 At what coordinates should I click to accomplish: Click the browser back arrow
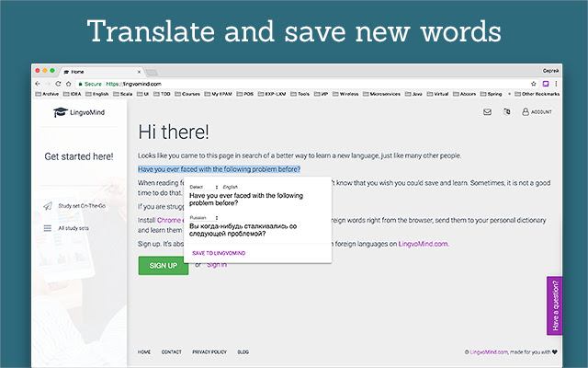[x=37, y=83]
